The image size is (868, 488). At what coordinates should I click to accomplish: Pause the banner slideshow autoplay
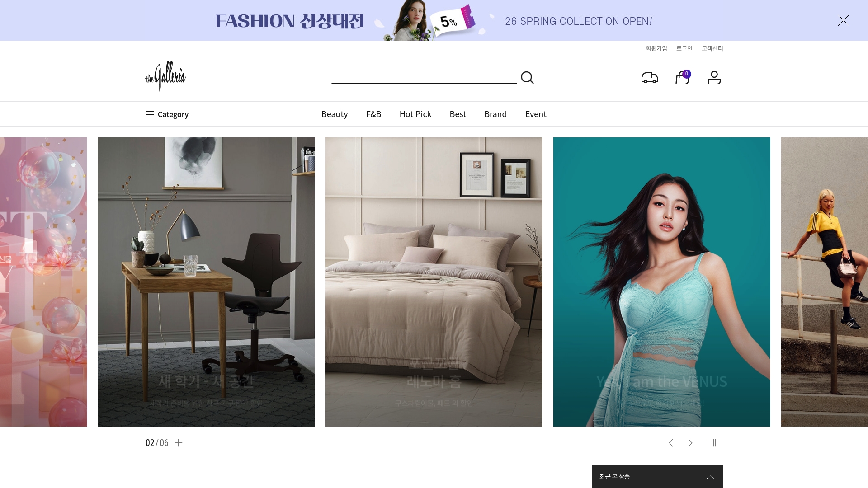714,443
